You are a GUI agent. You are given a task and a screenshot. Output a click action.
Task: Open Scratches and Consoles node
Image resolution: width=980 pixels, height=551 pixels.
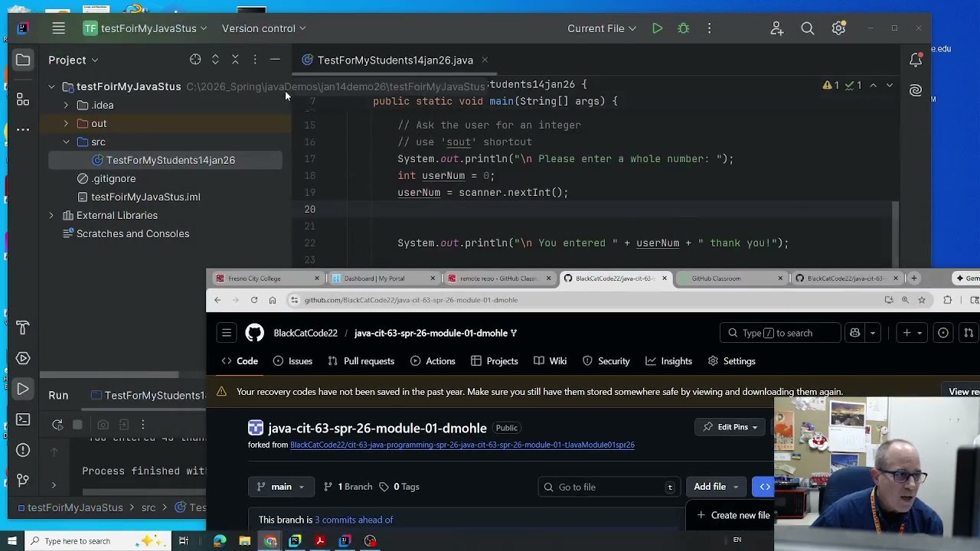click(x=132, y=233)
